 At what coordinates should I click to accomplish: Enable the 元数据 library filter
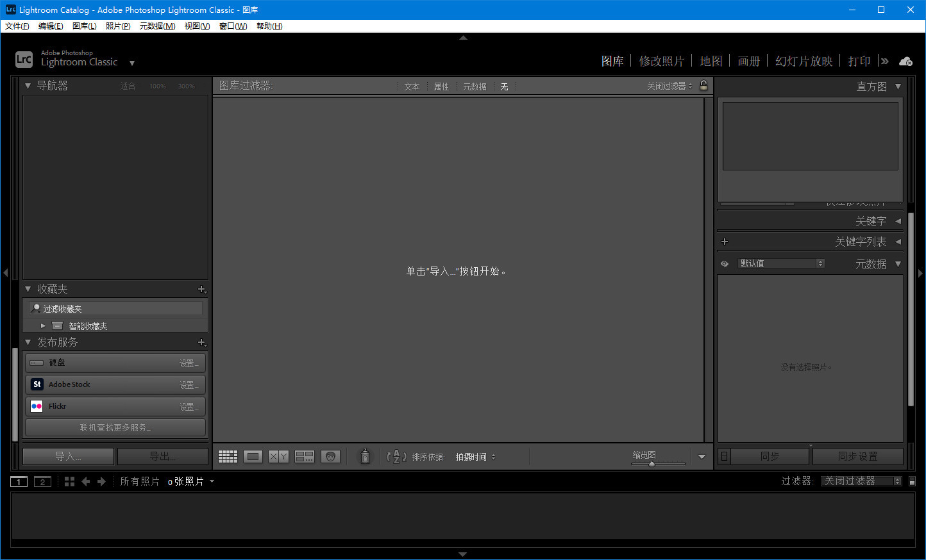475,86
